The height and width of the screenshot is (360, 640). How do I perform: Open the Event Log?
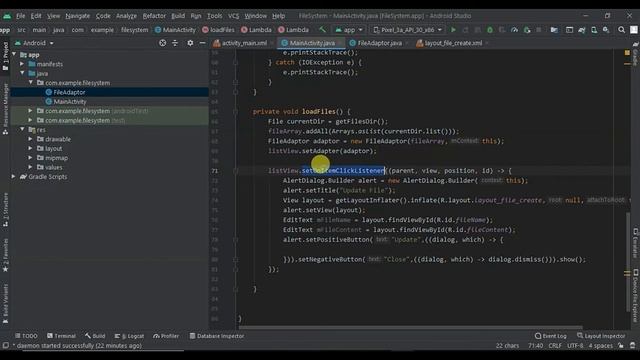tap(551, 336)
